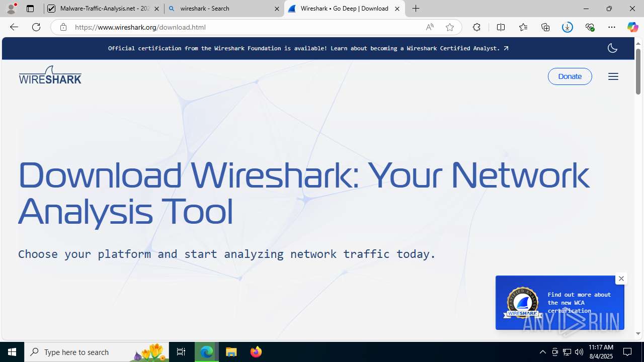Screen dimensions: 644x362
Task: Close the WCA certification popup
Action: point(621,279)
